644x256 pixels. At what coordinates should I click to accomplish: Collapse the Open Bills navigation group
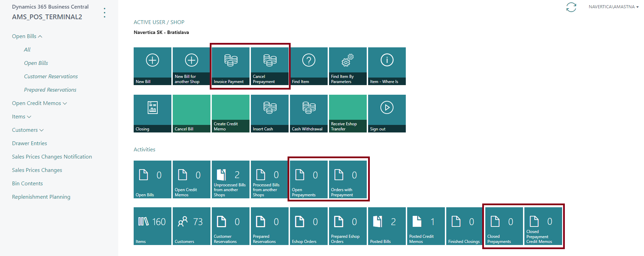click(27, 36)
